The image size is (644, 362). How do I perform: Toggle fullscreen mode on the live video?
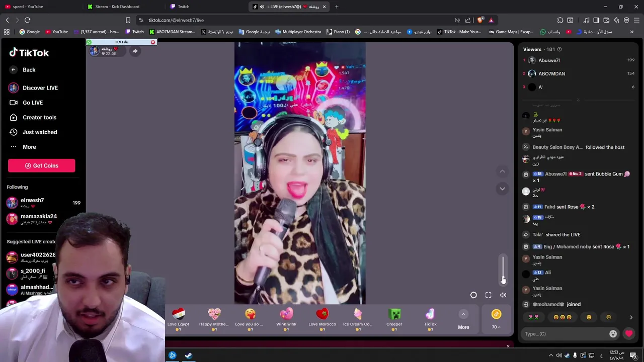point(489,295)
